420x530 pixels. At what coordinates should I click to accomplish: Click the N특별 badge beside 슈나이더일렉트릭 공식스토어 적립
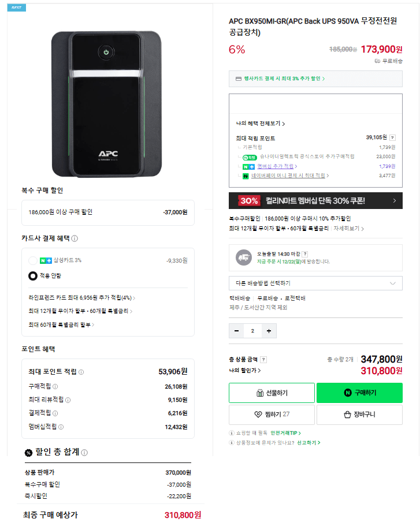[x=247, y=156]
